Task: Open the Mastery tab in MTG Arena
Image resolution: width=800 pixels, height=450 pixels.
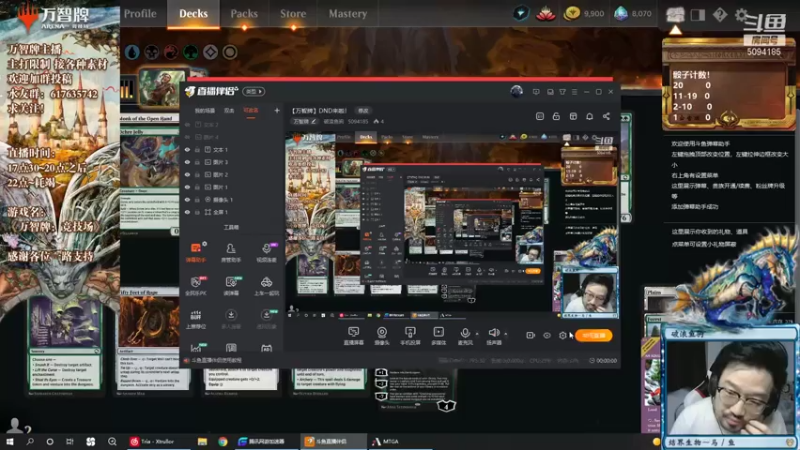Action: click(x=347, y=14)
